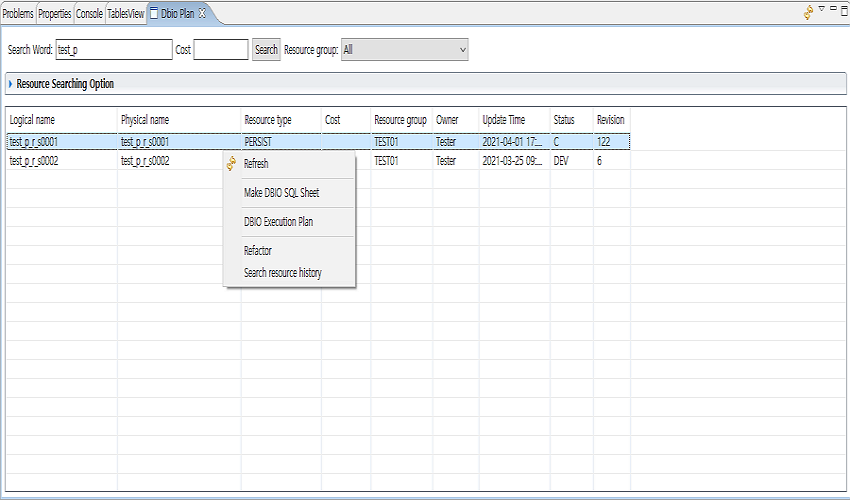
Task: Close the Dbio Plan tab
Action: (x=202, y=13)
